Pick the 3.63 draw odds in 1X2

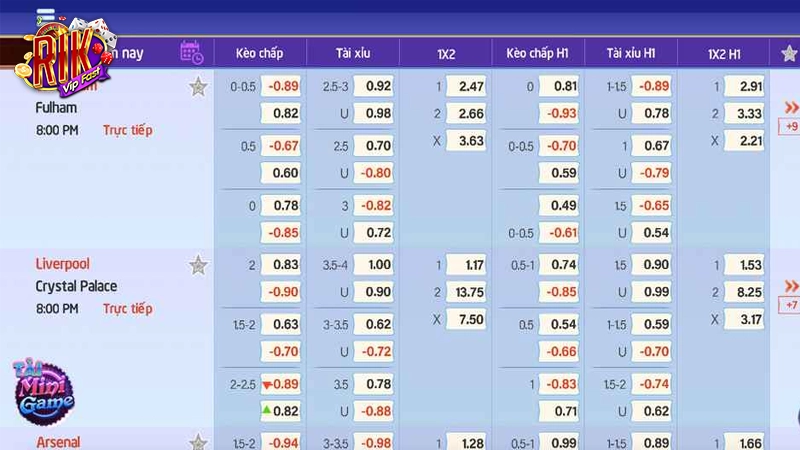466,140
